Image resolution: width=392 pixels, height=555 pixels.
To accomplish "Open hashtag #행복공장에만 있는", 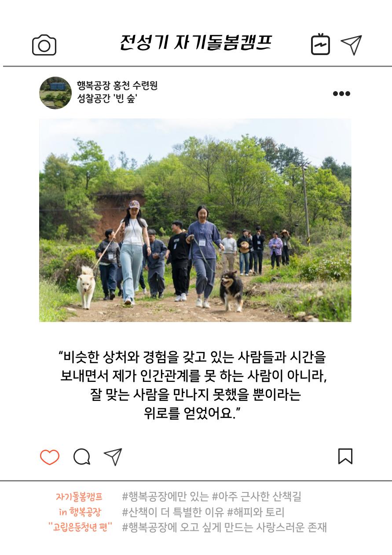I will tap(165, 497).
